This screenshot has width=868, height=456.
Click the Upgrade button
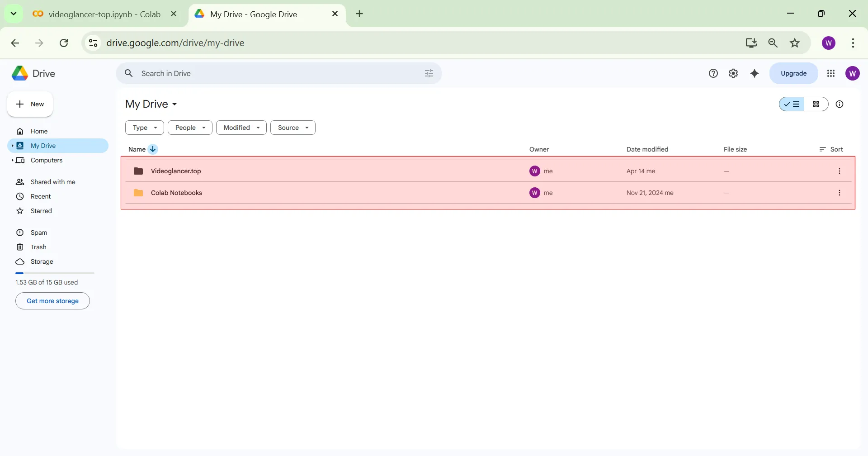[794, 73]
